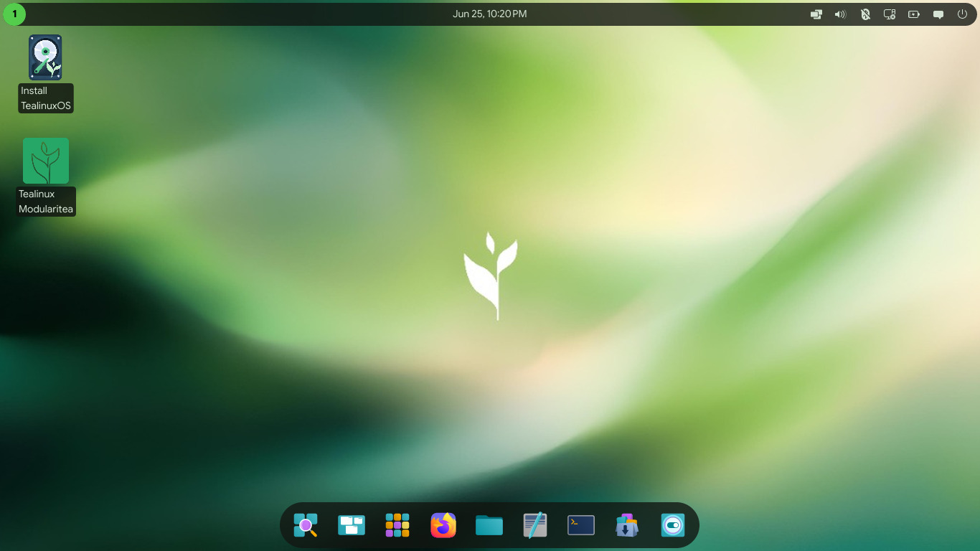Open the notifications speech bubble icon
Image resolution: width=980 pixels, height=551 pixels.
coord(938,14)
